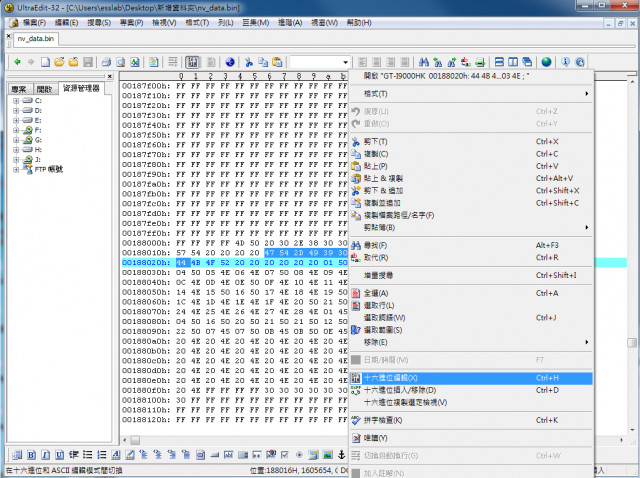Click the green back arrow toolbar icon
The height and width of the screenshot is (478, 640).
[17, 62]
